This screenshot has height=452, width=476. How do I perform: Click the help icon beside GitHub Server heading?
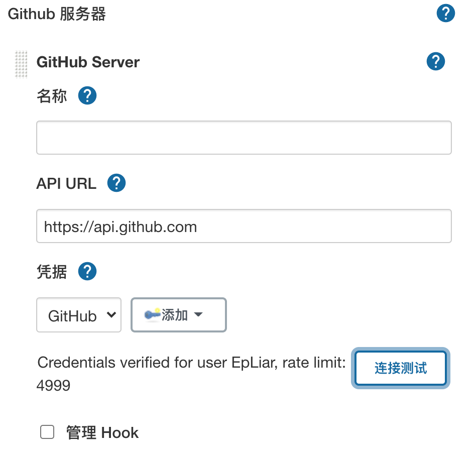click(x=435, y=62)
